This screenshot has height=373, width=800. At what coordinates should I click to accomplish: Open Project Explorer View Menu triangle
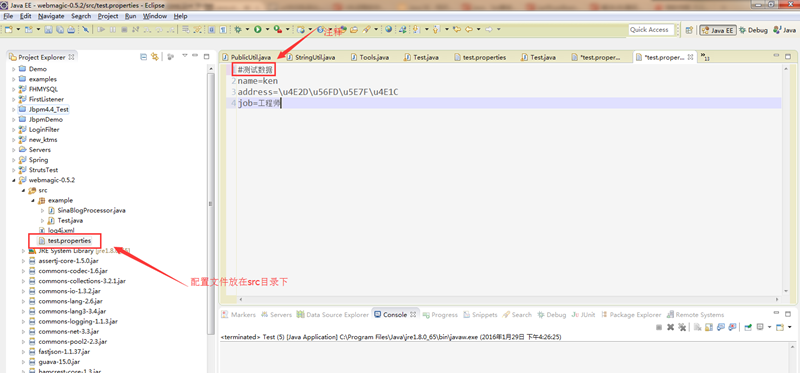pos(185,56)
